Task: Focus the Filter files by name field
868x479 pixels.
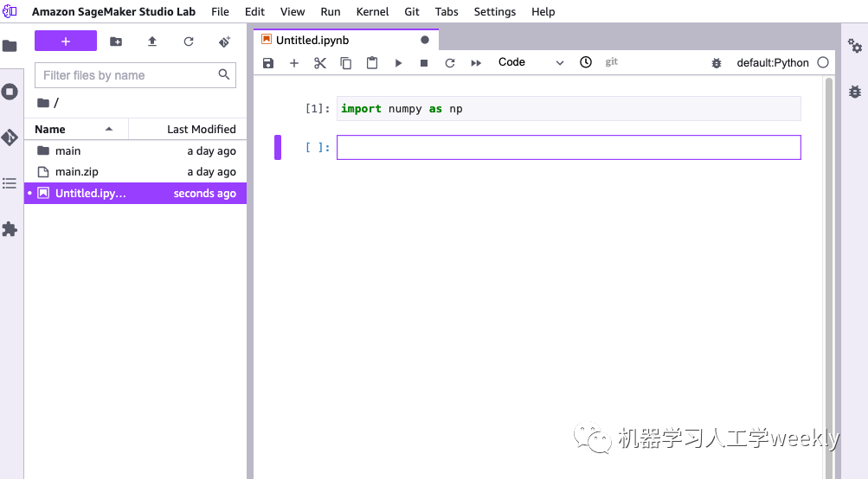Action: coord(135,75)
